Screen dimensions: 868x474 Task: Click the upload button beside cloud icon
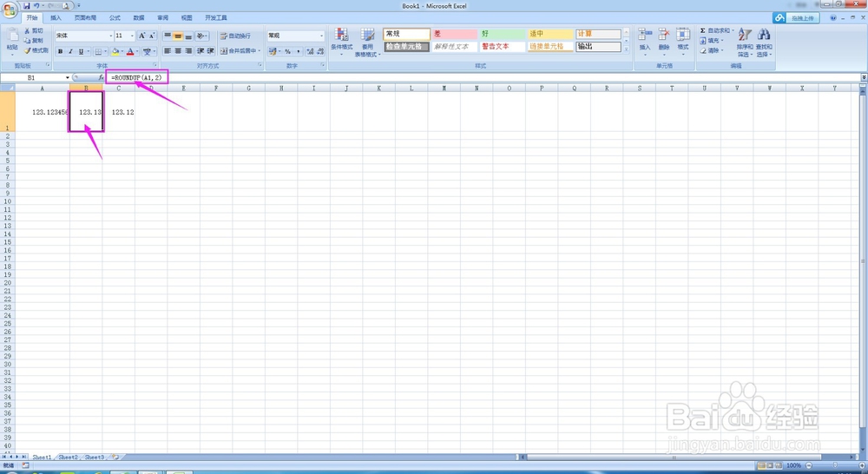tap(803, 18)
